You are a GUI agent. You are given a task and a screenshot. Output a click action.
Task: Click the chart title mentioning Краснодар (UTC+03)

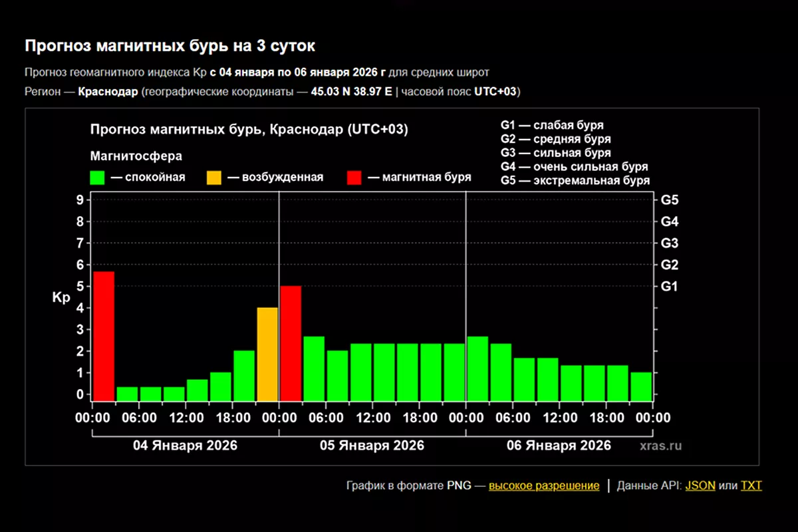[249, 130]
